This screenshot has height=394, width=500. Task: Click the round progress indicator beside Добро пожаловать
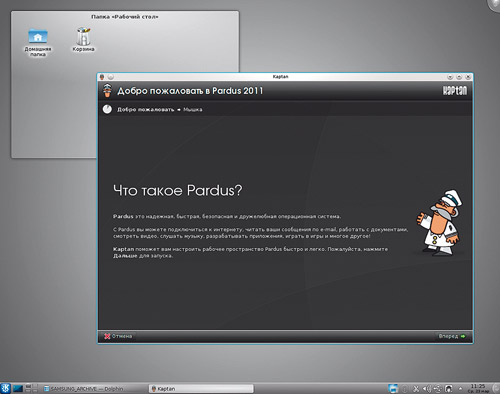(x=107, y=109)
